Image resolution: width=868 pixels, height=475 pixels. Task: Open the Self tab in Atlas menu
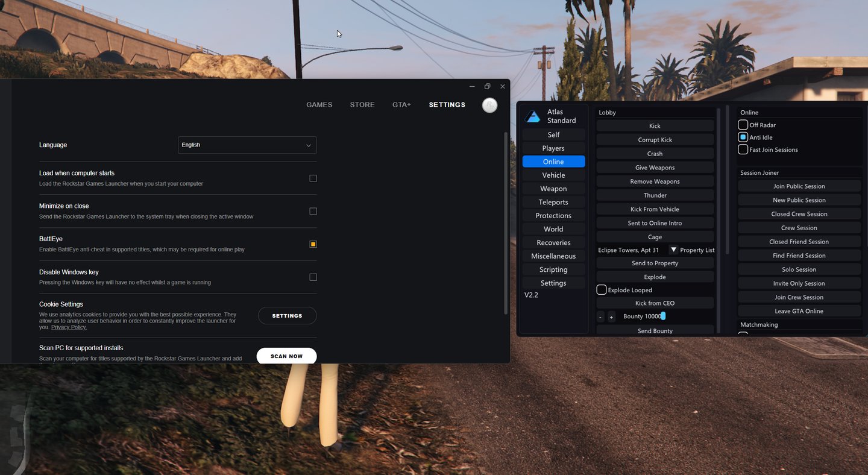point(553,134)
